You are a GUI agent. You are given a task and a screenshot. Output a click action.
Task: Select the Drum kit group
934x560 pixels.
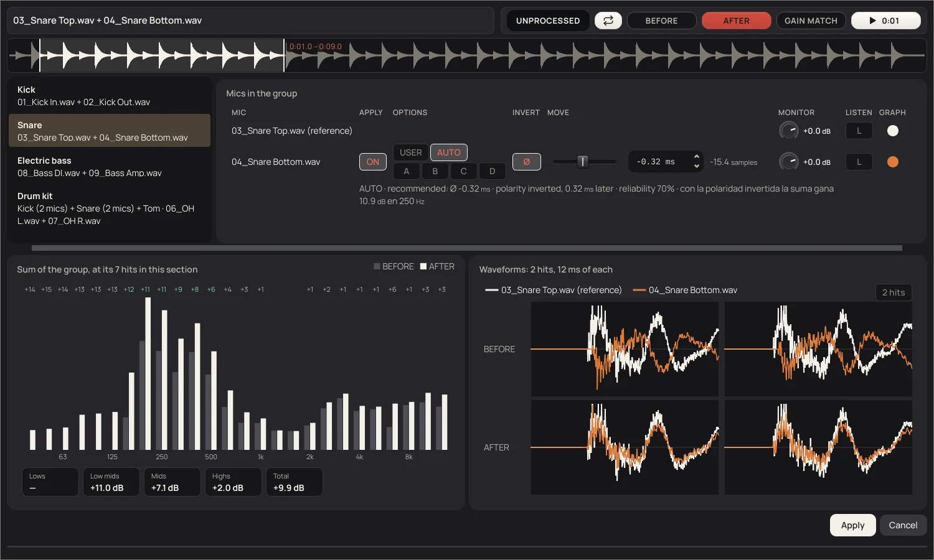click(x=110, y=208)
